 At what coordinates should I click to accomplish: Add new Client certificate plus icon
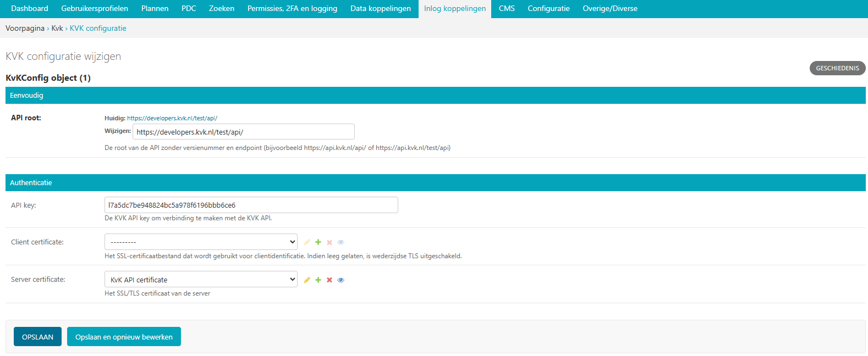click(x=318, y=242)
